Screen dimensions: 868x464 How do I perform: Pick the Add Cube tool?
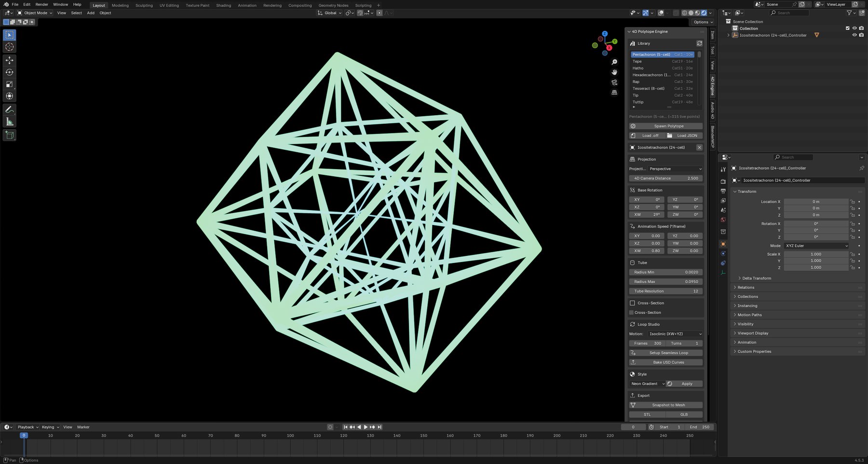[10, 135]
